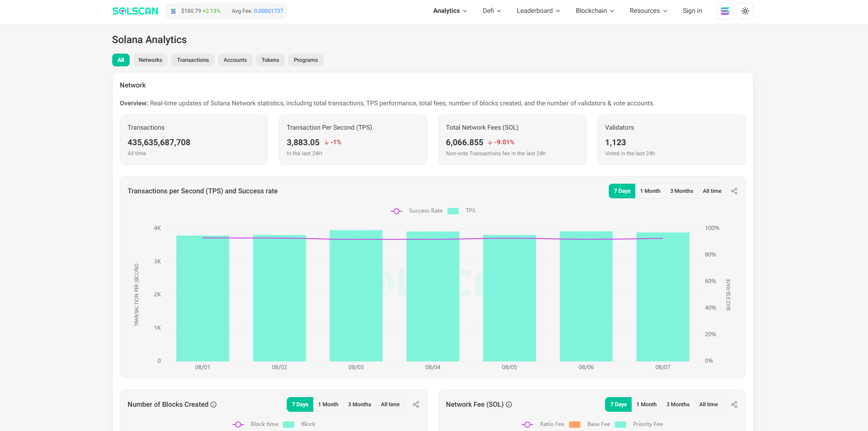Open the info tooltip on Network Fee (SOL)
Image resolution: width=868 pixels, height=431 pixels.
point(509,404)
